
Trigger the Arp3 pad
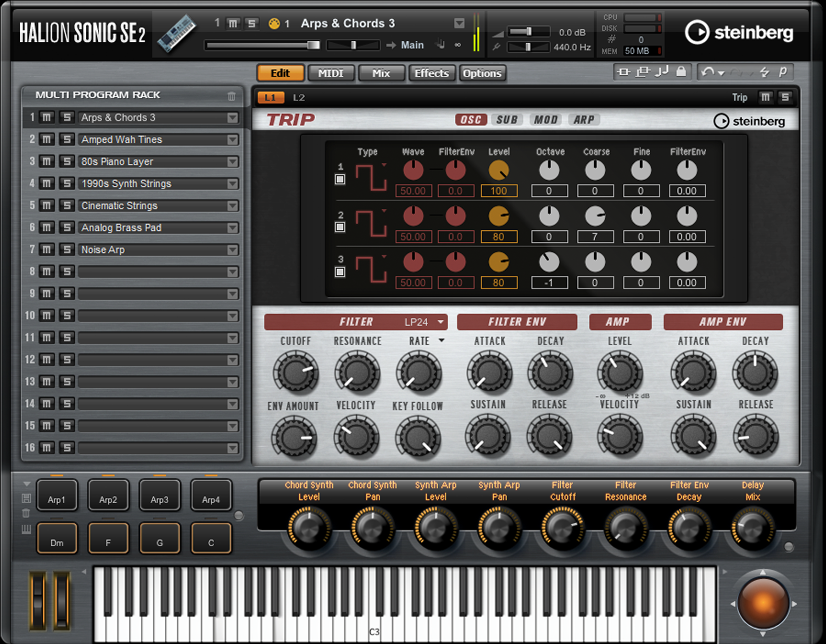[x=160, y=495]
